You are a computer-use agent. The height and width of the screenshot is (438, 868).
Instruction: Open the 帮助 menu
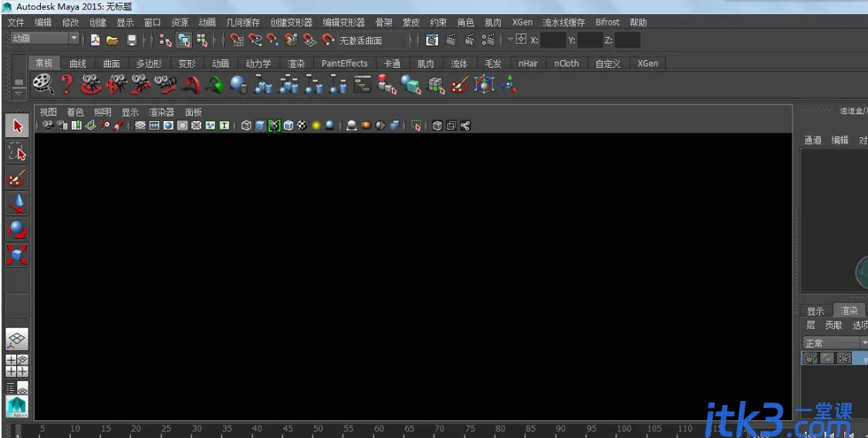coord(638,22)
